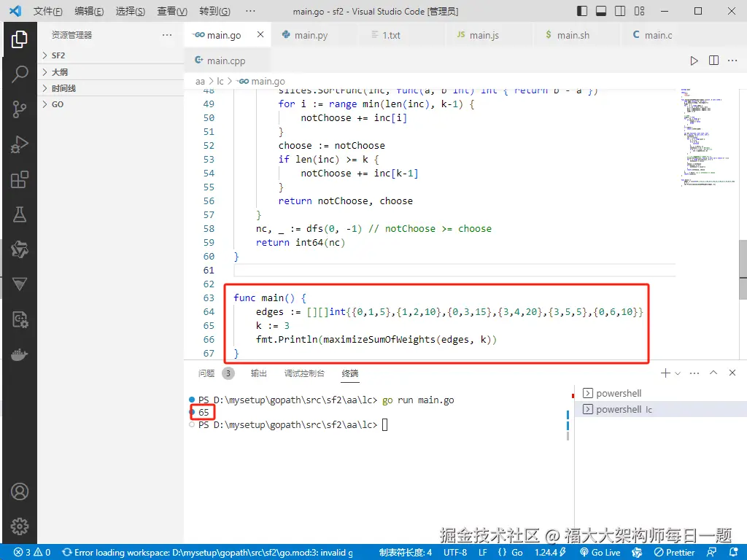Open the 编辑(E) menu
Screen dimensions: 747x560
point(89,11)
